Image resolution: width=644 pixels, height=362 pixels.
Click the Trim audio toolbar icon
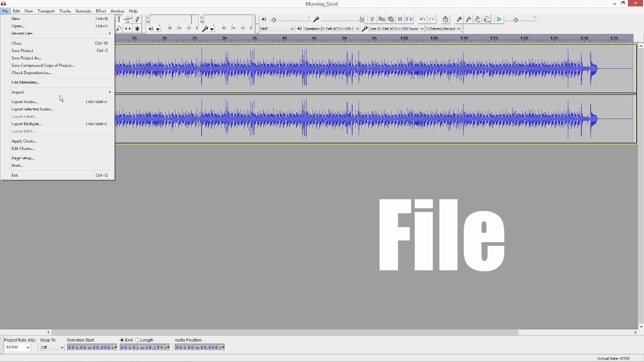pos(400,19)
